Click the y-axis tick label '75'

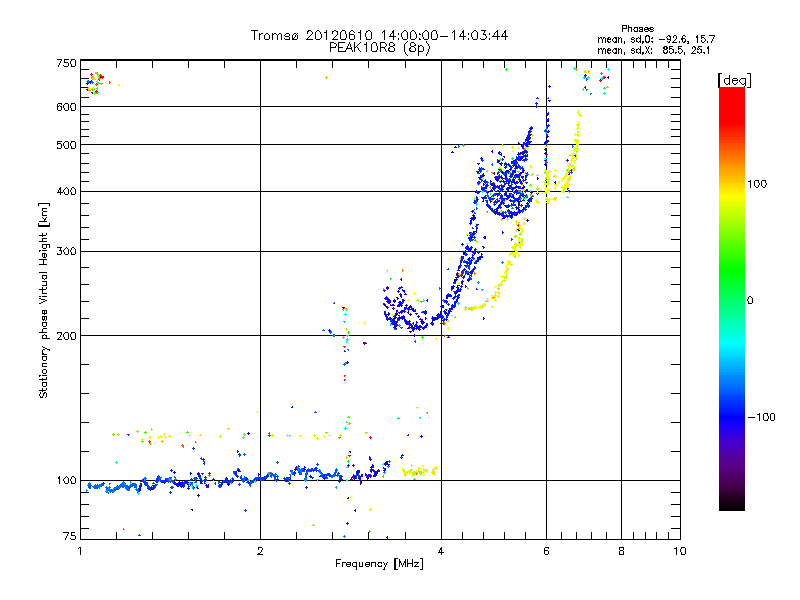pos(70,536)
